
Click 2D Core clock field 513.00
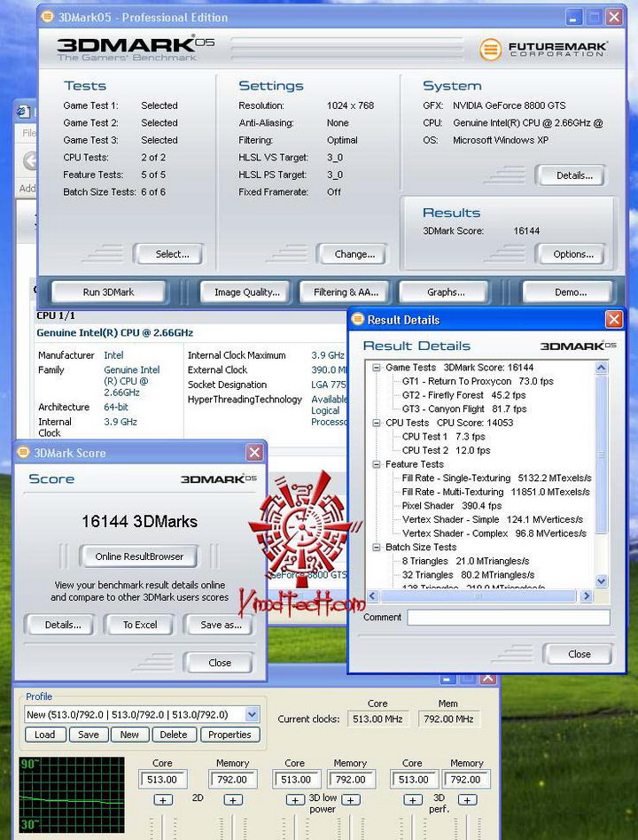[x=163, y=780]
